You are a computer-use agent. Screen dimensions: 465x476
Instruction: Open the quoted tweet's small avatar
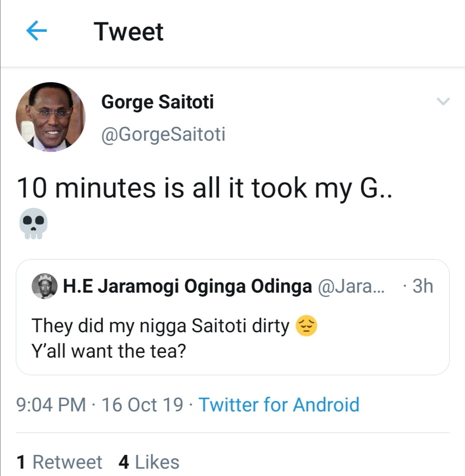tap(45, 286)
